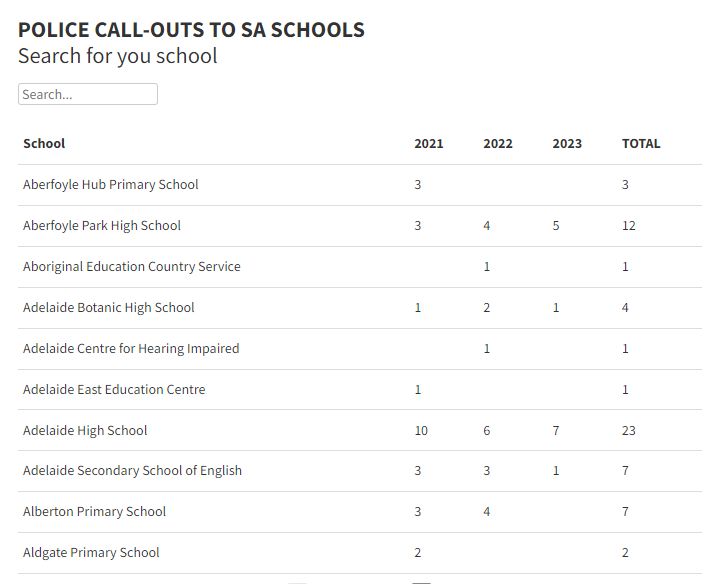Click Adelaide High School total of 23
This screenshot has width=728, height=584.
(629, 430)
